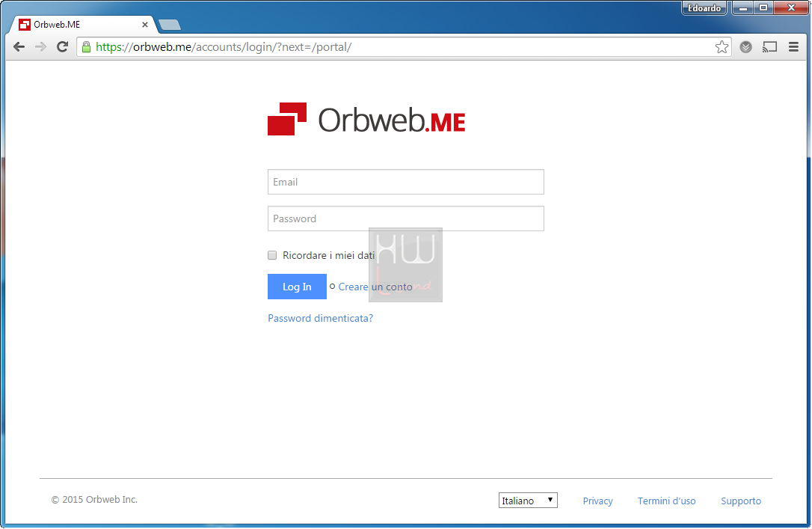Click the Log In button

(x=297, y=287)
